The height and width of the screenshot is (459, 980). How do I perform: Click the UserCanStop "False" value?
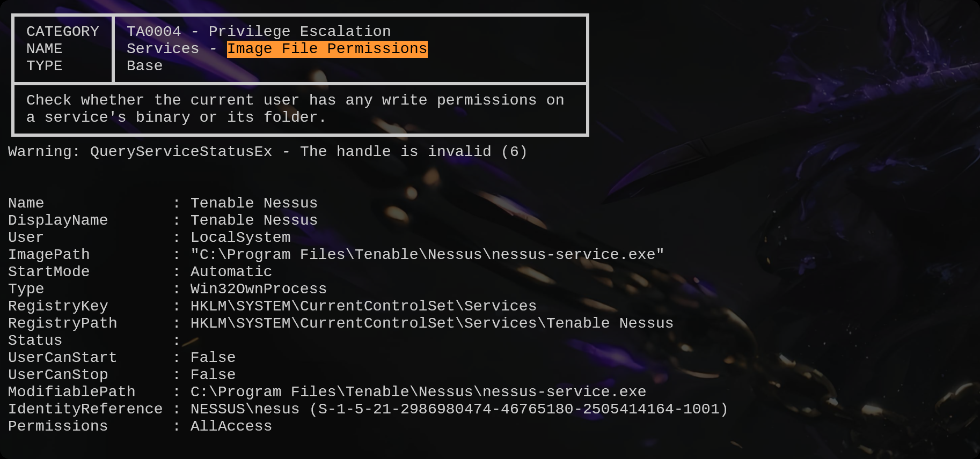coord(213,375)
